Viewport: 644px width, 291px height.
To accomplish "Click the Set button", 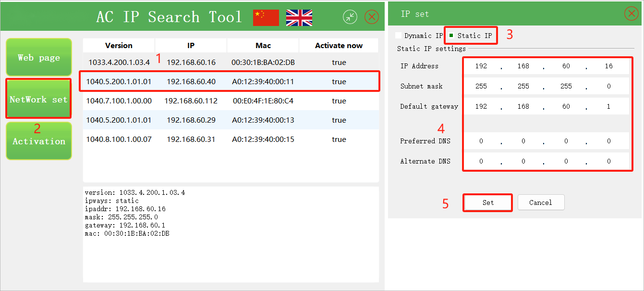I will pos(488,202).
